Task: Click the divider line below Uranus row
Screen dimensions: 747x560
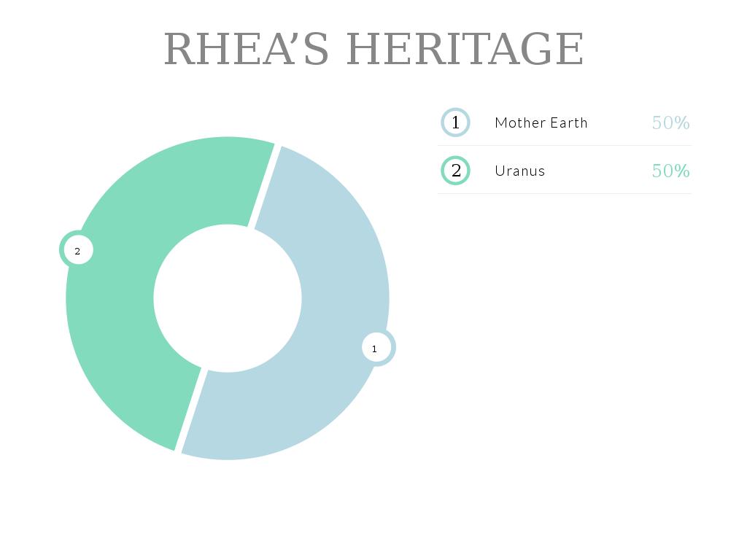Action: coord(565,194)
